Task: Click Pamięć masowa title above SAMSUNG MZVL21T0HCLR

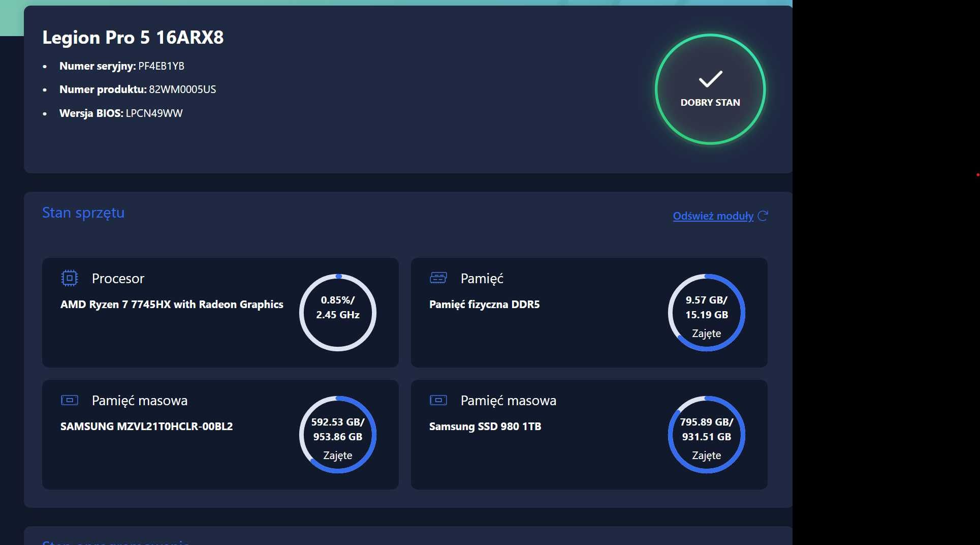Action: click(x=140, y=401)
